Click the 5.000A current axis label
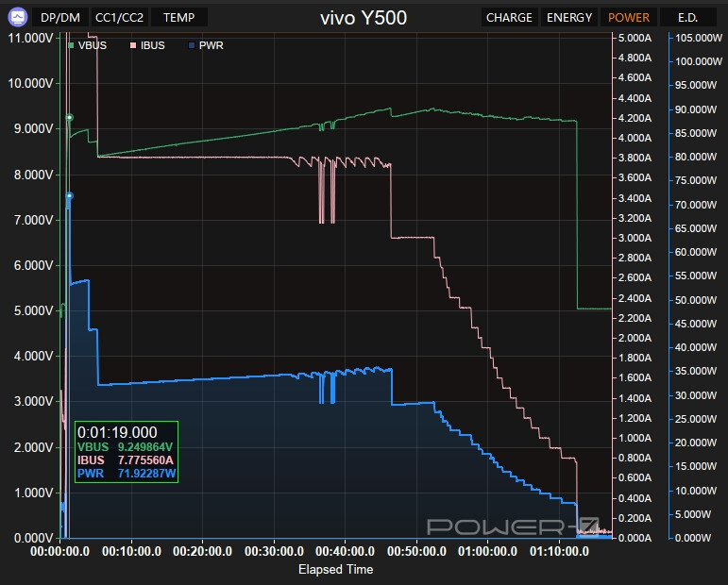The image size is (728, 585). [635, 38]
